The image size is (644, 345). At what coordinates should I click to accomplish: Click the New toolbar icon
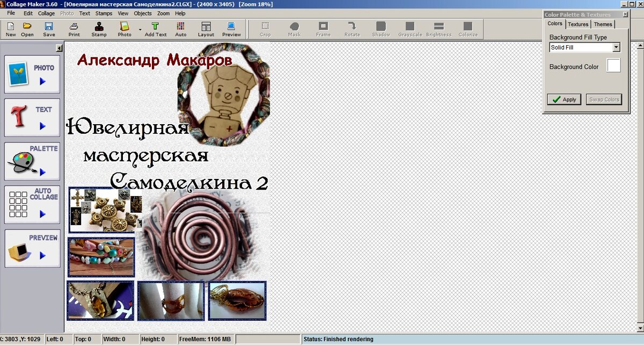tap(11, 29)
